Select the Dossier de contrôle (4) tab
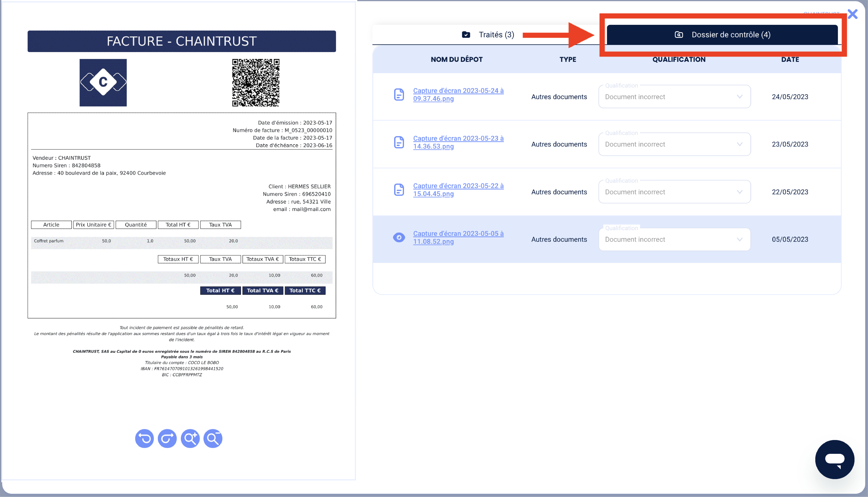Viewport: 868px width, 497px height. coord(722,35)
